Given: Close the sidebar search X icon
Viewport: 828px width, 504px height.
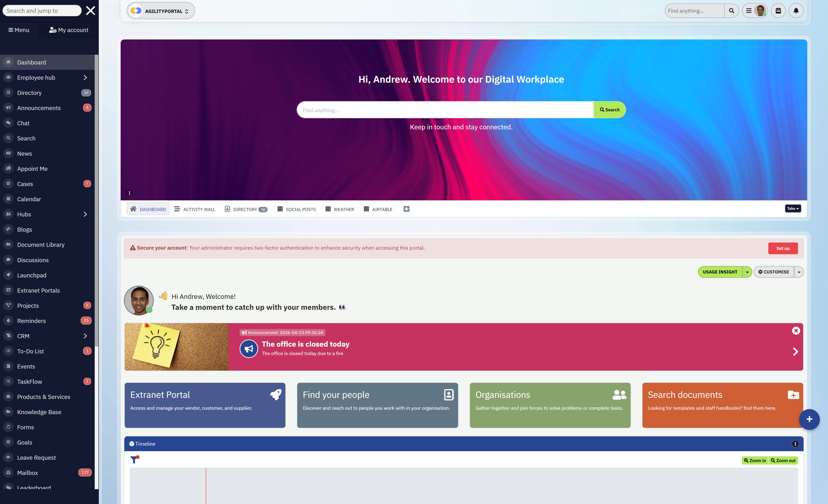Looking at the screenshot, I should coord(90,11).
